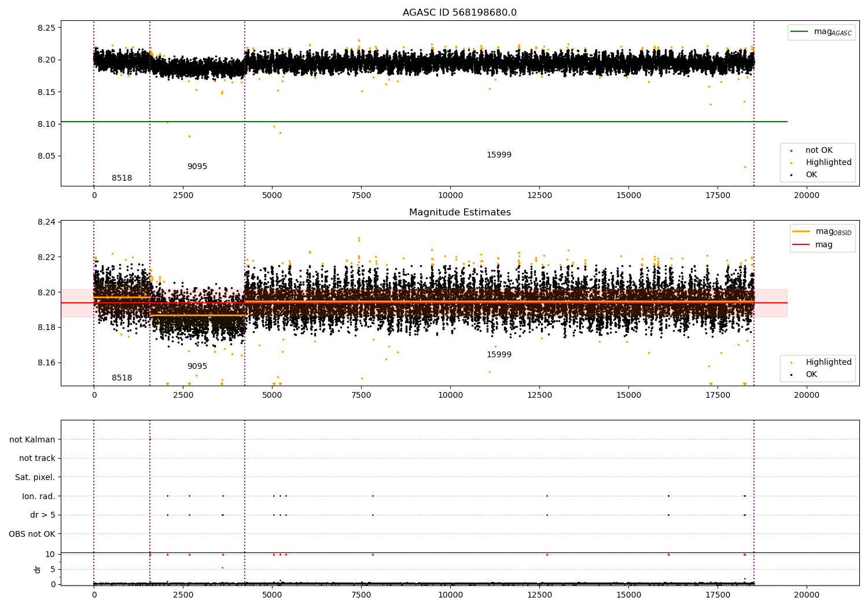Click the "7500" x-tick under the top plot
This screenshot has height=608, width=868.
(x=361, y=196)
